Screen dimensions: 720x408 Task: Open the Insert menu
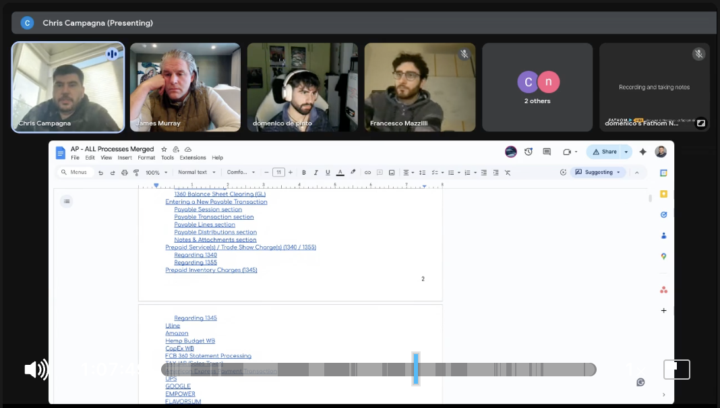tap(124, 158)
